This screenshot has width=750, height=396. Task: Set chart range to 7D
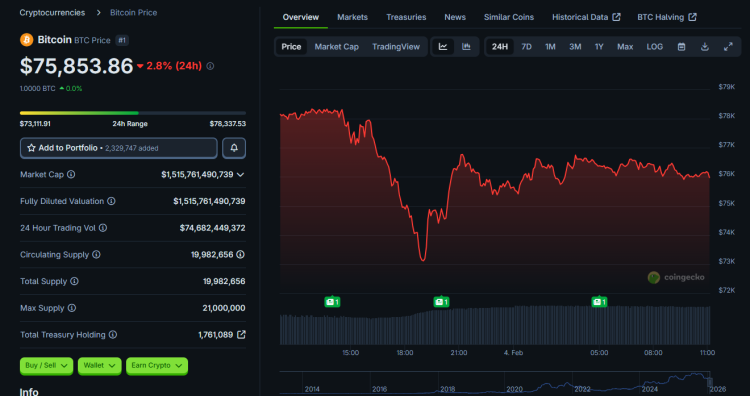[527, 46]
